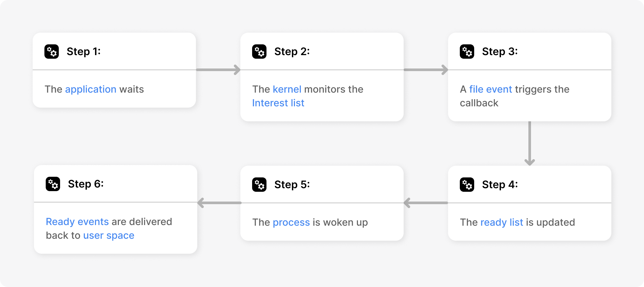
Task: Click the downward arrow from Step 3 to Step 4
Action: [x=529, y=143]
